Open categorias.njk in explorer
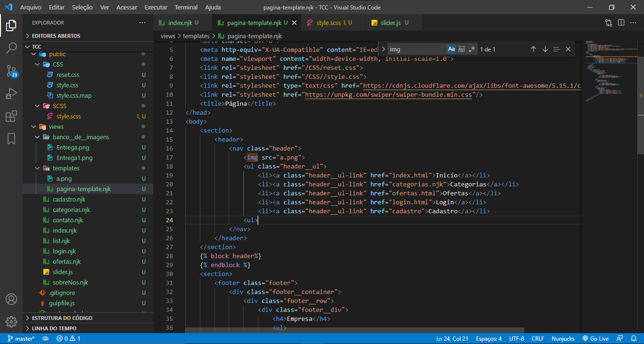This screenshot has height=344, width=644. pos(88,210)
